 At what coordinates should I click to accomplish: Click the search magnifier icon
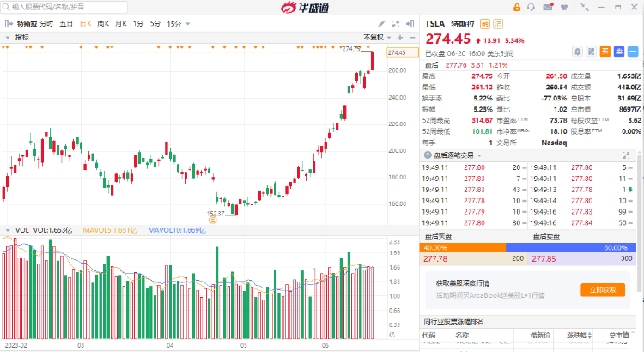pos(6,7)
